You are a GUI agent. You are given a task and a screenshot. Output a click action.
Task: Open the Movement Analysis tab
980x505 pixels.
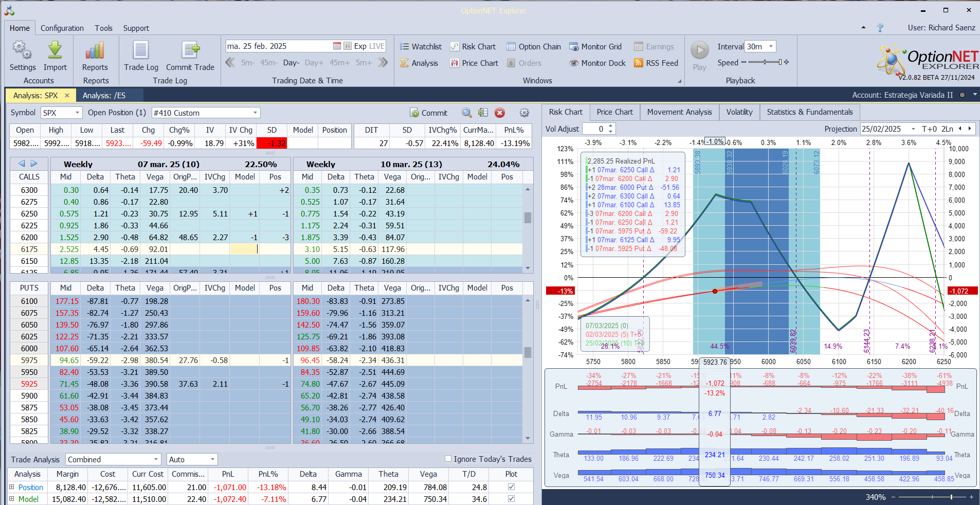pyautogui.click(x=679, y=112)
